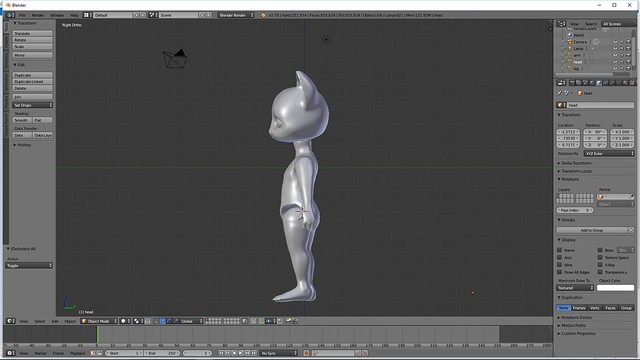Click the Add to Group button
The width and height of the screenshot is (640, 360).
click(592, 230)
